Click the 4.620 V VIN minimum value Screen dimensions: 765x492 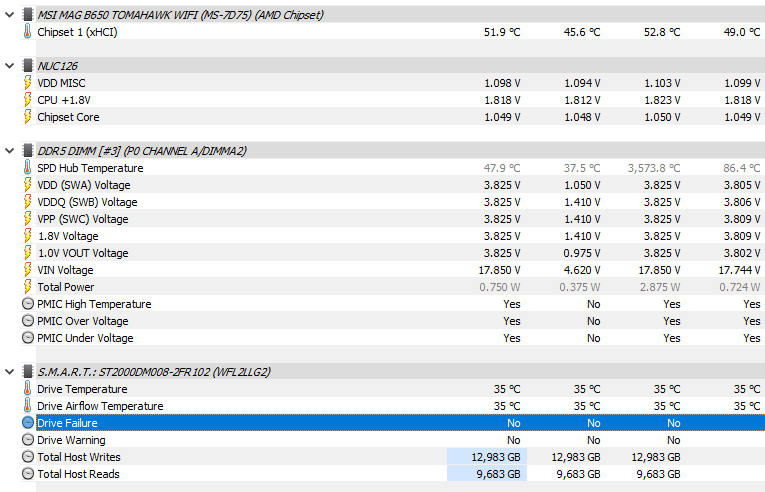583,270
